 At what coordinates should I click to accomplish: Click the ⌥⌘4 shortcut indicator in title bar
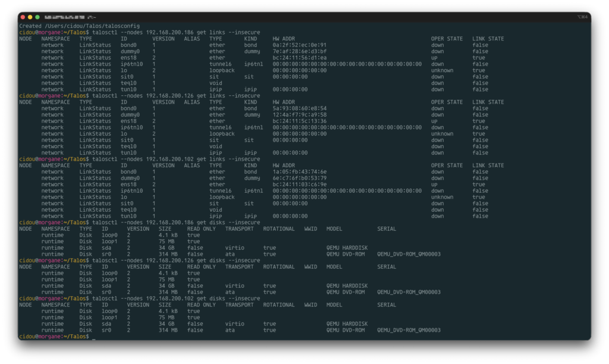point(582,17)
